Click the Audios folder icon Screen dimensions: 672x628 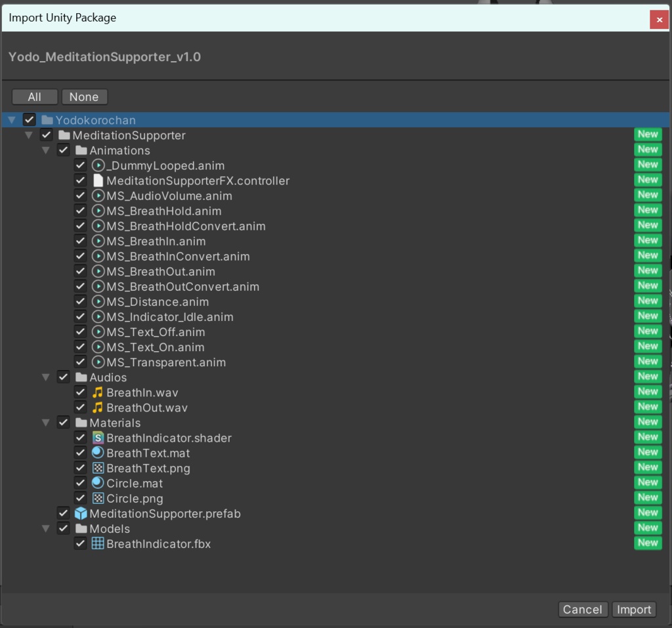pyautogui.click(x=81, y=377)
